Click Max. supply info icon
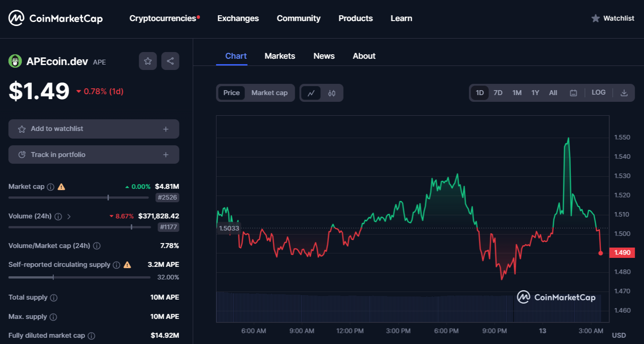 (x=53, y=317)
